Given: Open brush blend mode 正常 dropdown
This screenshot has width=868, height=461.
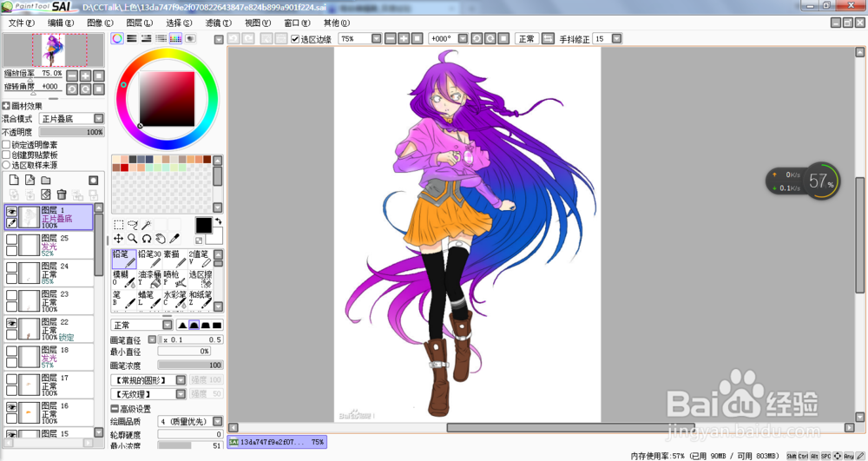Looking at the screenshot, I should point(168,325).
